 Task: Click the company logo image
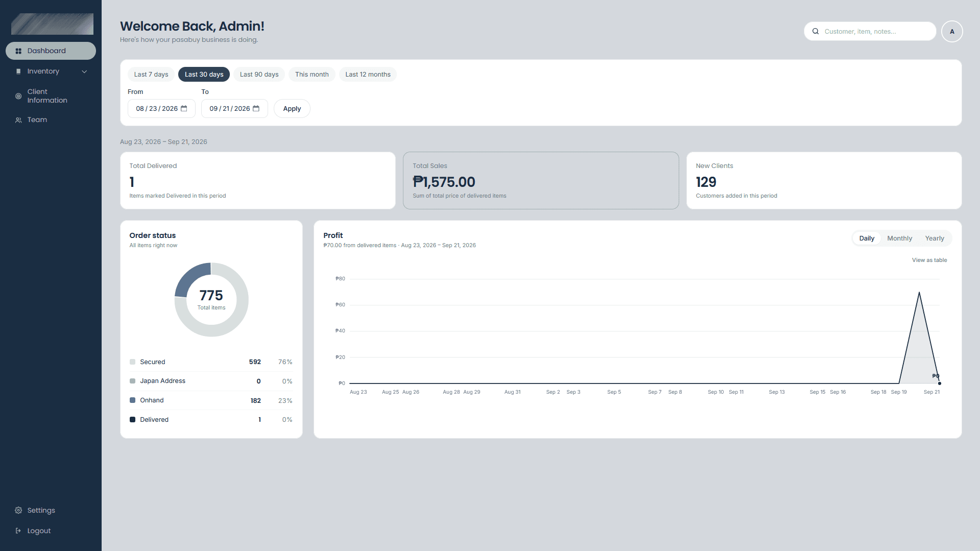pyautogui.click(x=52, y=24)
